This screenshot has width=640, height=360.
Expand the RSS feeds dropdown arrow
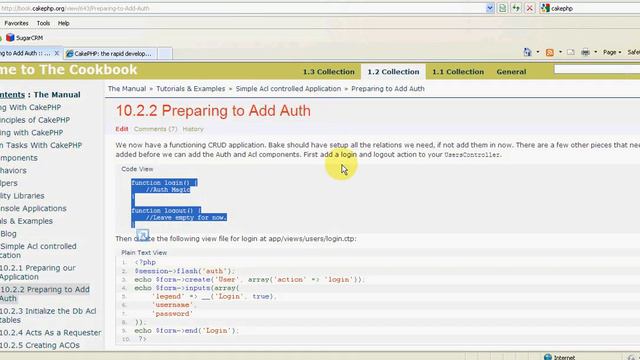click(560, 52)
